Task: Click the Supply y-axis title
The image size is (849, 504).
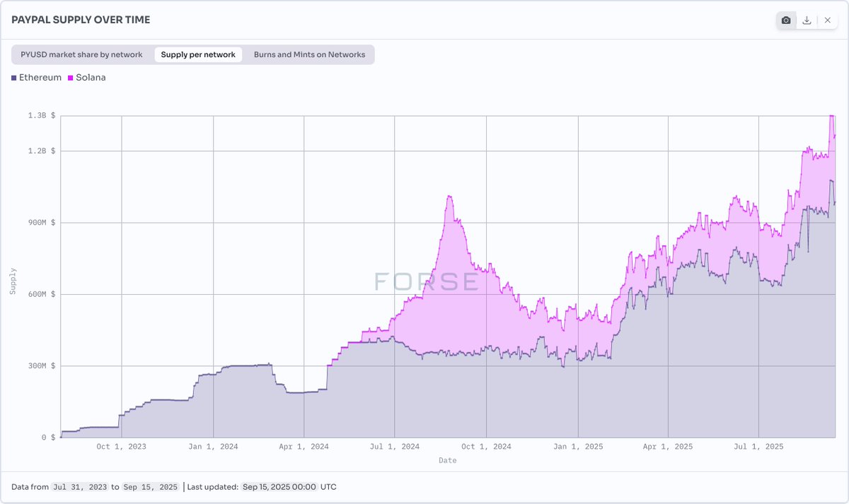Action: (13, 281)
